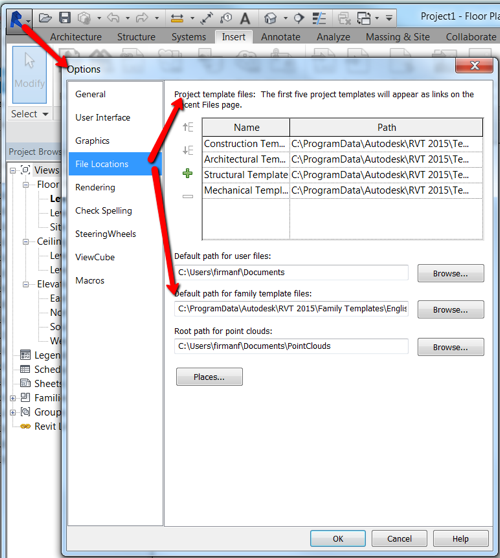
Task: Select User Interface in Options sidebar
Action: [x=102, y=118]
